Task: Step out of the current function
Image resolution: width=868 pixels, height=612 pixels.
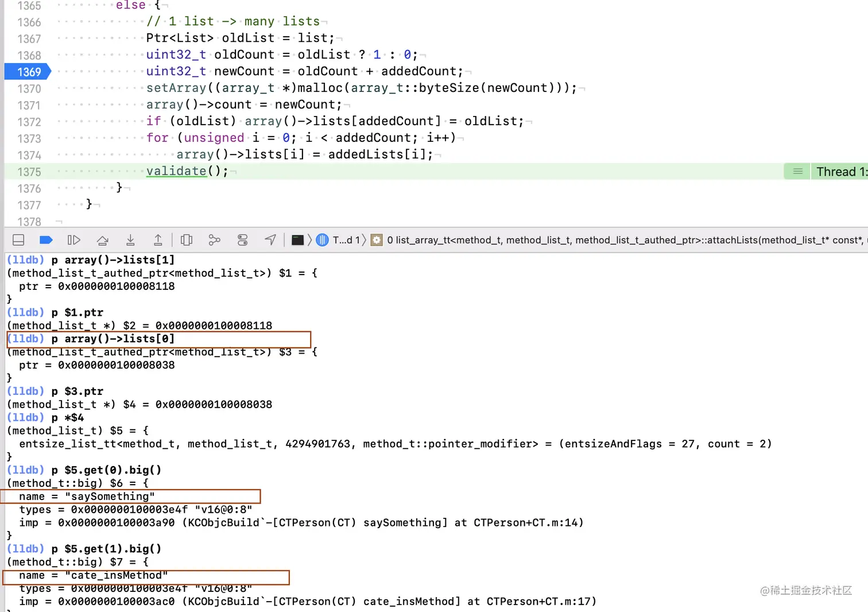Action: (x=158, y=240)
